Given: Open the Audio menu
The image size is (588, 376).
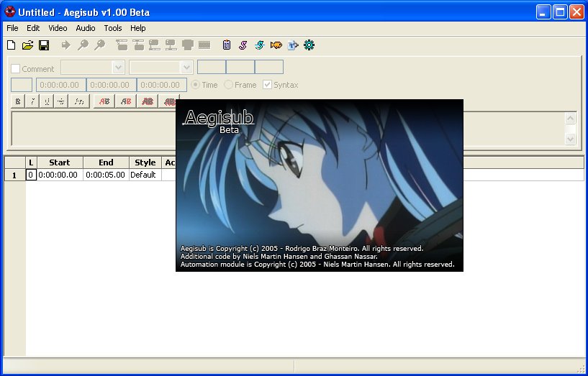Looking at the screenshot, I should point(86,28).
